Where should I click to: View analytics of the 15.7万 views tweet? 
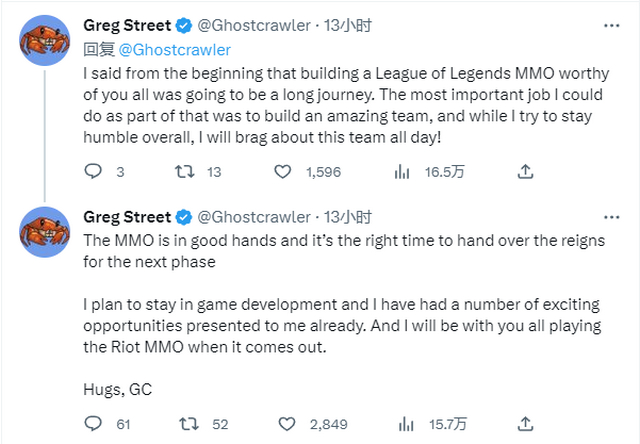[x=403, y=423]
